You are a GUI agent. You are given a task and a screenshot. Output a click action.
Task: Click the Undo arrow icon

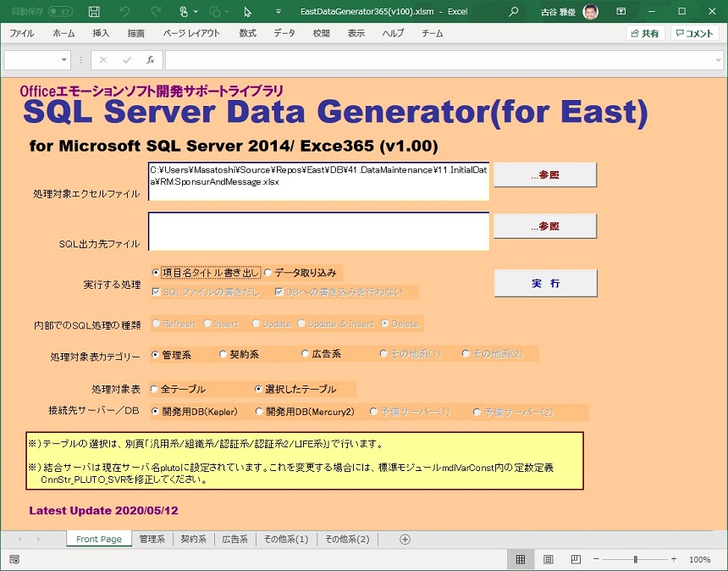tap(124, 12)
